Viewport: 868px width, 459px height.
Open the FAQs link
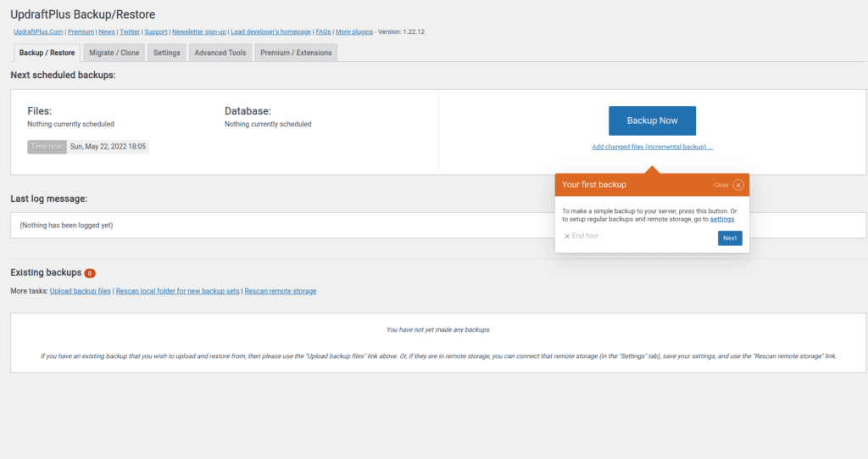click(x=323, y=31)
